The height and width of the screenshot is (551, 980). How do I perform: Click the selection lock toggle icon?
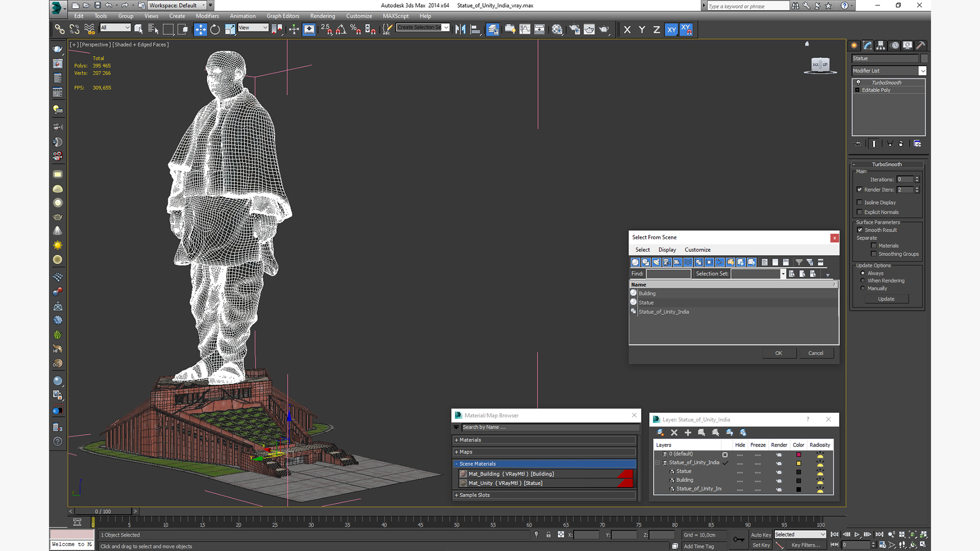click(548, 535)
